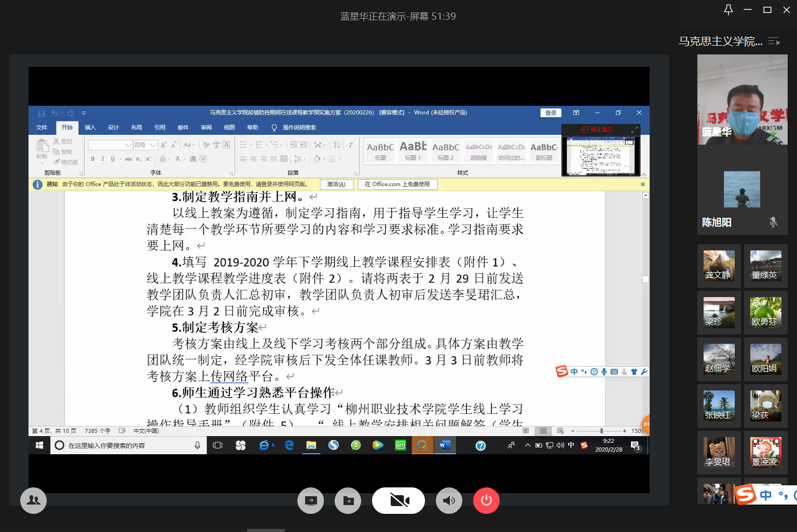Click the Bold icon in Word ribbon
The image size is (797, 532).
pyautogui.click(x=93, y=159)
